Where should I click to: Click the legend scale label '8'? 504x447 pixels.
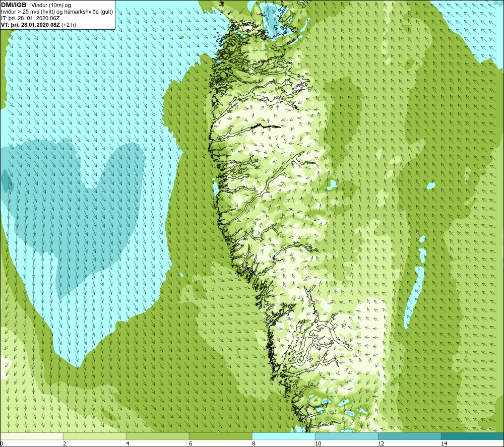pos(254,443)
